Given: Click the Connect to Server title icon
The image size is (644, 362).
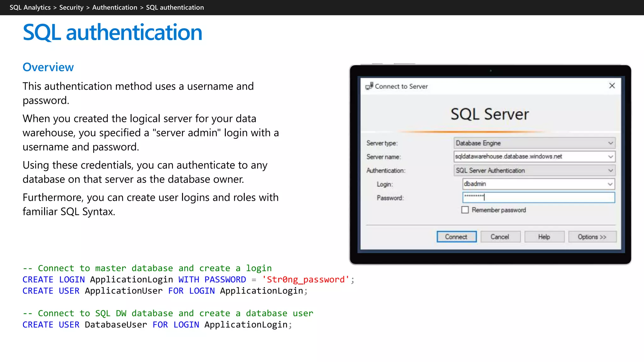Looking at the screenshot, I should point(369,86).
